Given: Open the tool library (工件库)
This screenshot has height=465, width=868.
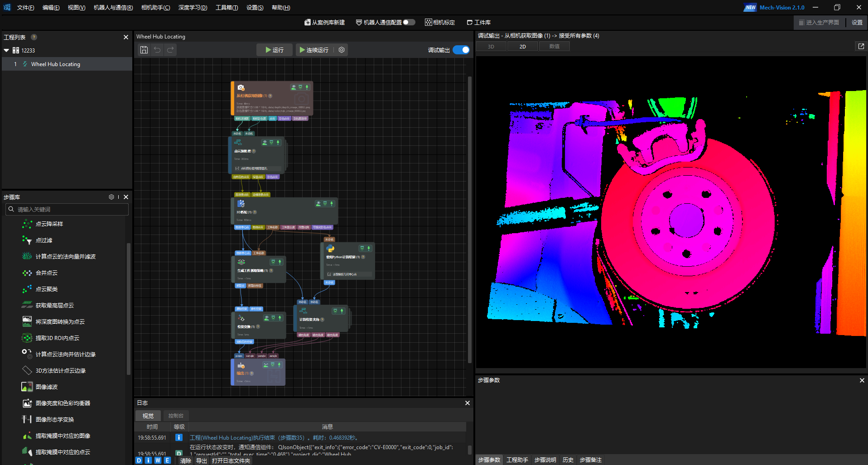Looking at the screenshot, I should [479, 22].
